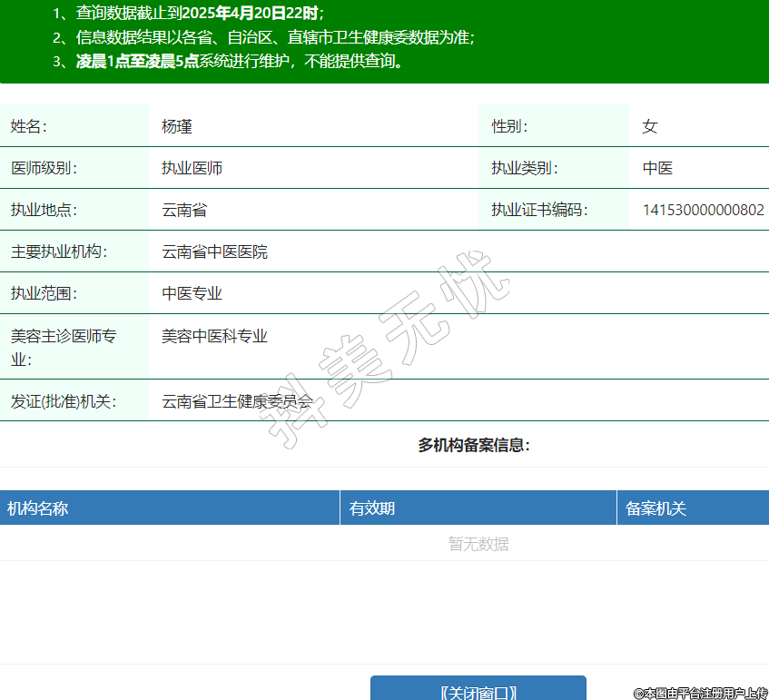
Task: Click the 云南省卫生健康委员会 issuing authority
Action: click(x=237, y=400)
